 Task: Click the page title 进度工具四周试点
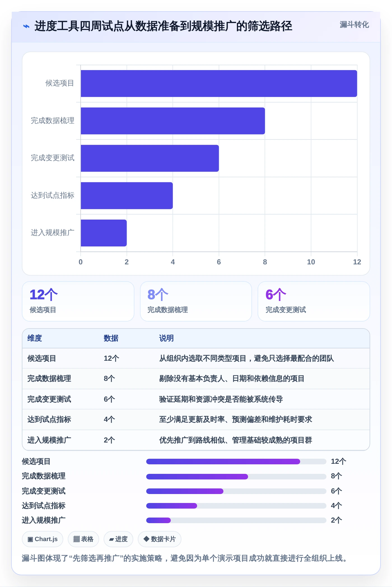click(x=163, y=26)
